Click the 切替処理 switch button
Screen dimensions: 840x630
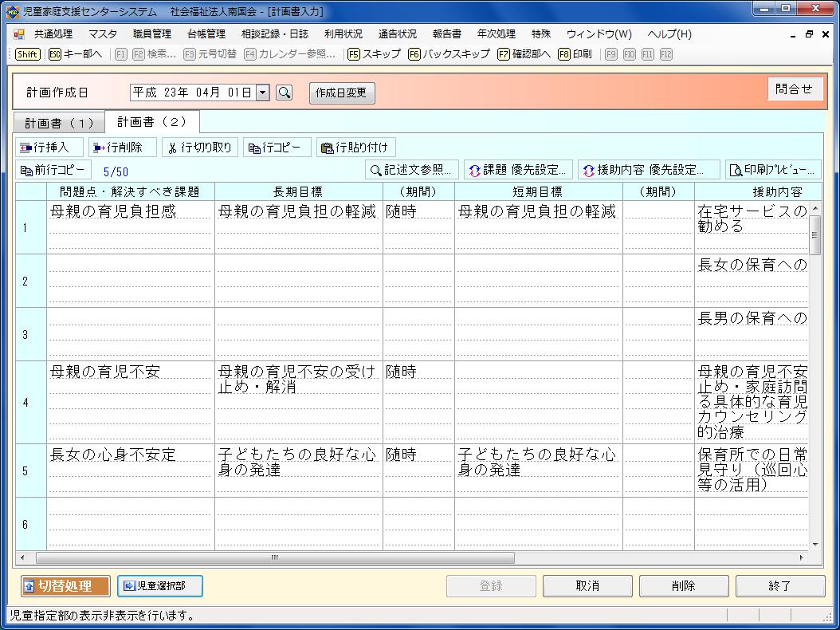pyautogui.click(x=65, y=586)
